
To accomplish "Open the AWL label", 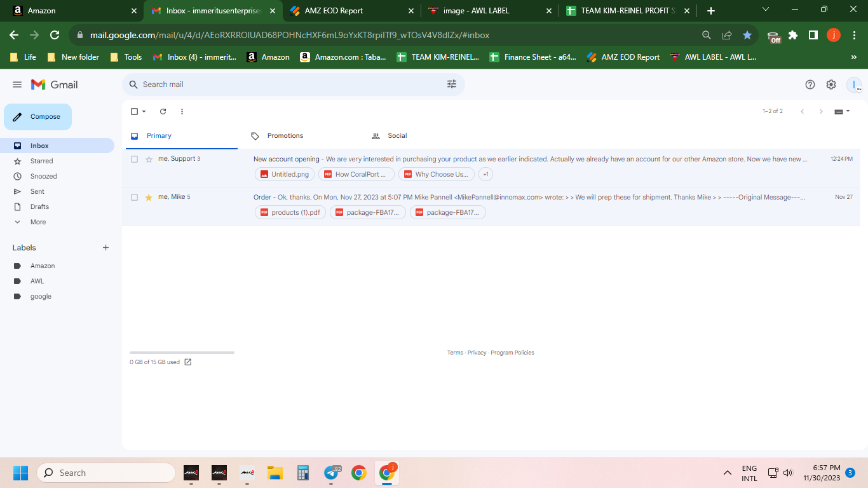I will 37,281.
